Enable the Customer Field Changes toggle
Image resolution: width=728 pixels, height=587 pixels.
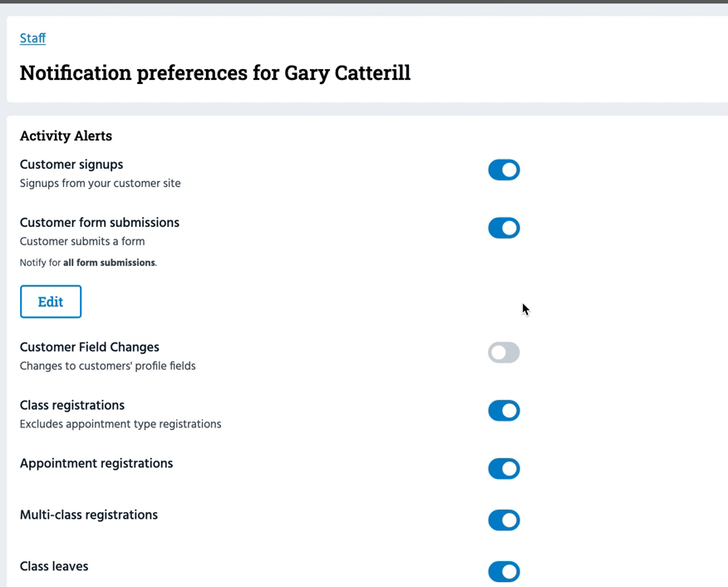(504, 353)
